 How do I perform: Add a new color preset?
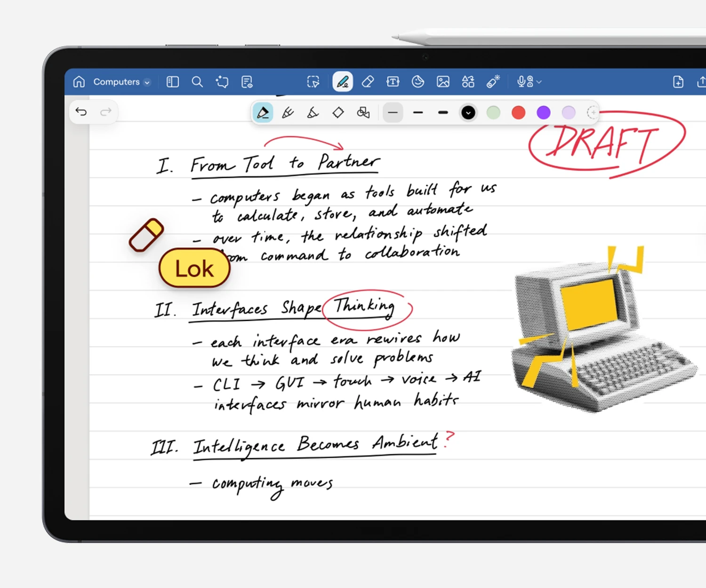click(592, 113)
